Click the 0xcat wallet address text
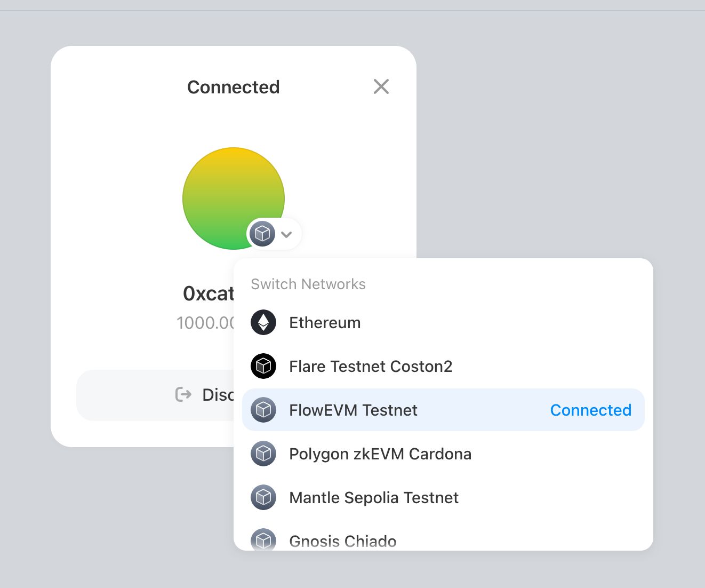Screen dimensions: 705x588 tap(208, 293)
